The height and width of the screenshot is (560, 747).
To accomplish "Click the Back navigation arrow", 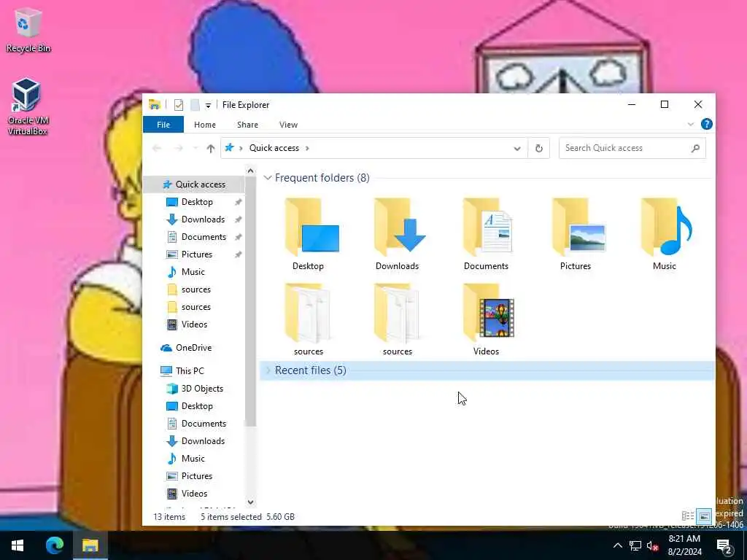I will click(x=157, y=149).
